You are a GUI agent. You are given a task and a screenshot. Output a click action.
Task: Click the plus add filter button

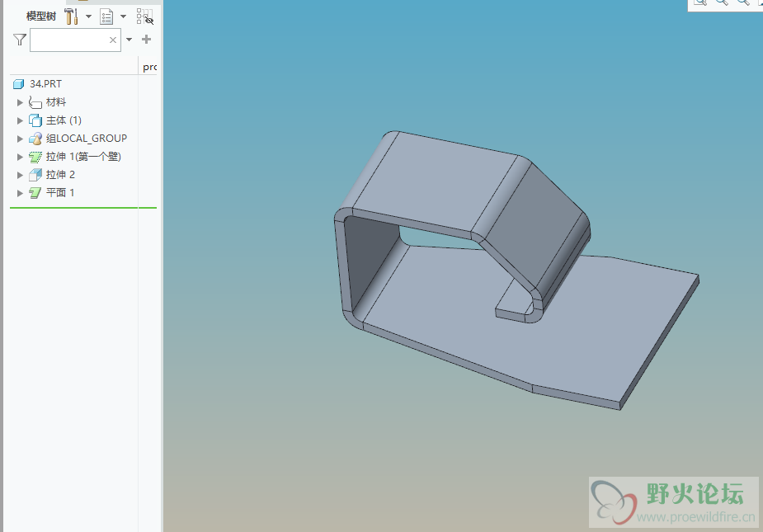[x=146, y=40]
